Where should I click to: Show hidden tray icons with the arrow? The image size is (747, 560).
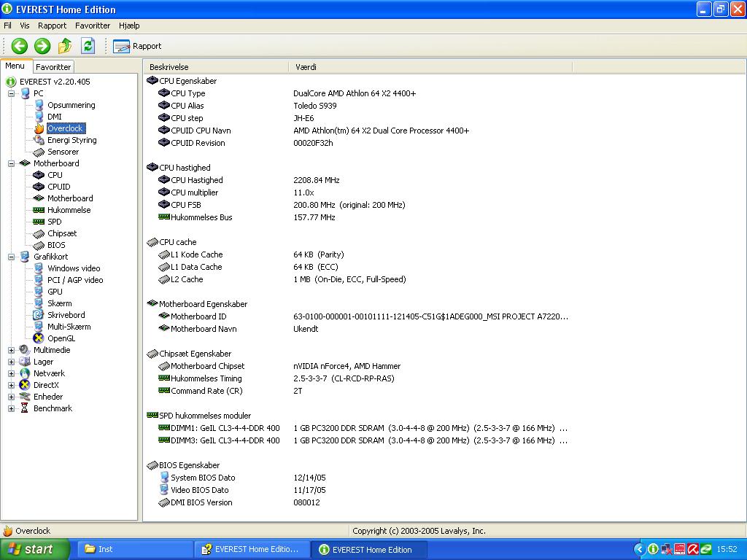[x=639, y=550]
